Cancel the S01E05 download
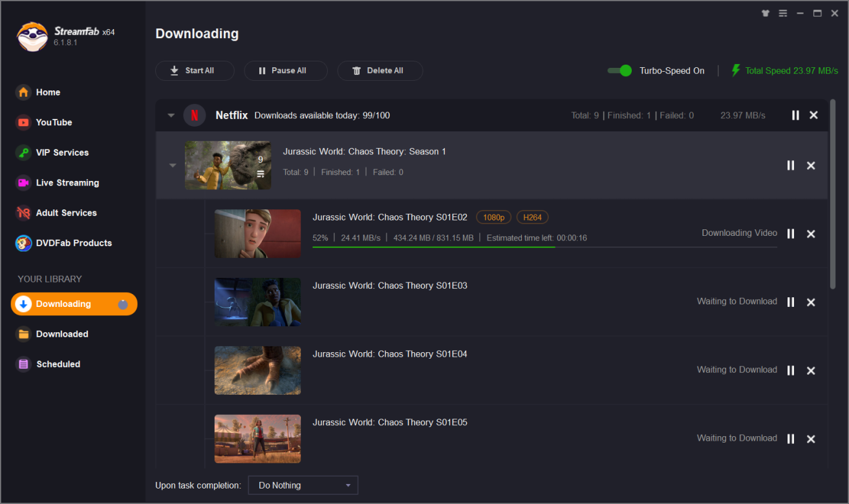This screenshot has width=849, height=504. tap(811, 439)
